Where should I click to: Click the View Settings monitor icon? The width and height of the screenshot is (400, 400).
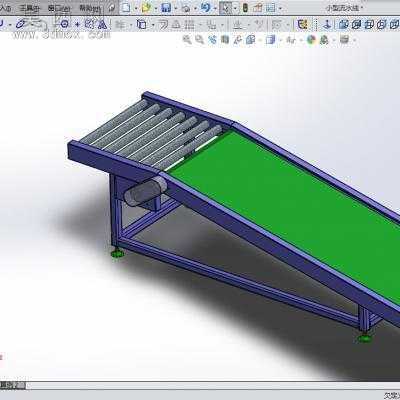pos(344,40)
